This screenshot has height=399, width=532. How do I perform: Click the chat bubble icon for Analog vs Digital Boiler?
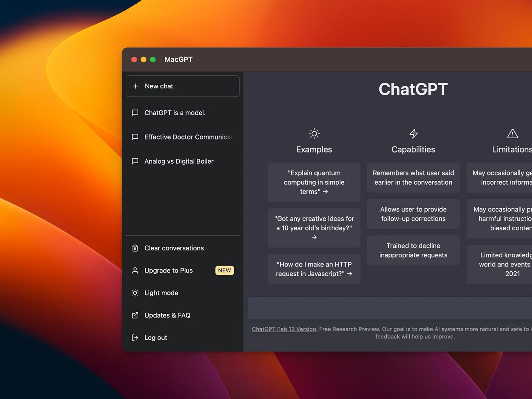(135, 161)
